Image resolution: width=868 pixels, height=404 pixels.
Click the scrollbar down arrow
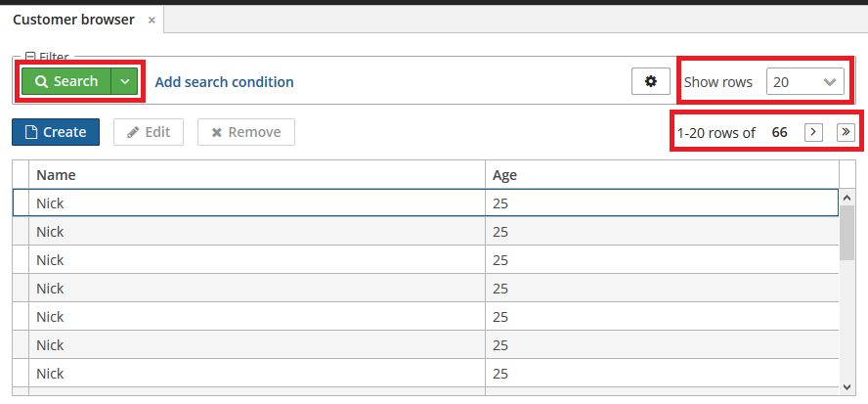tap(846, 386)
